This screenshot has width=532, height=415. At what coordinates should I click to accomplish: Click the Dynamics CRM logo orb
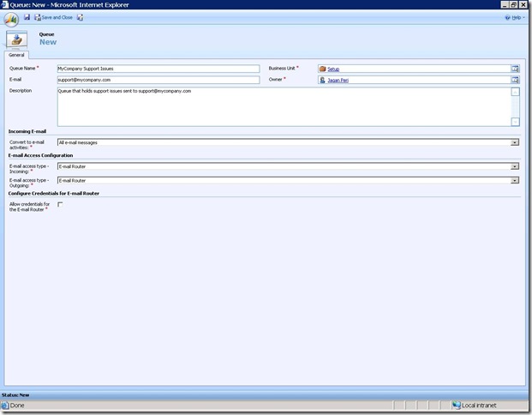[11, 19]
